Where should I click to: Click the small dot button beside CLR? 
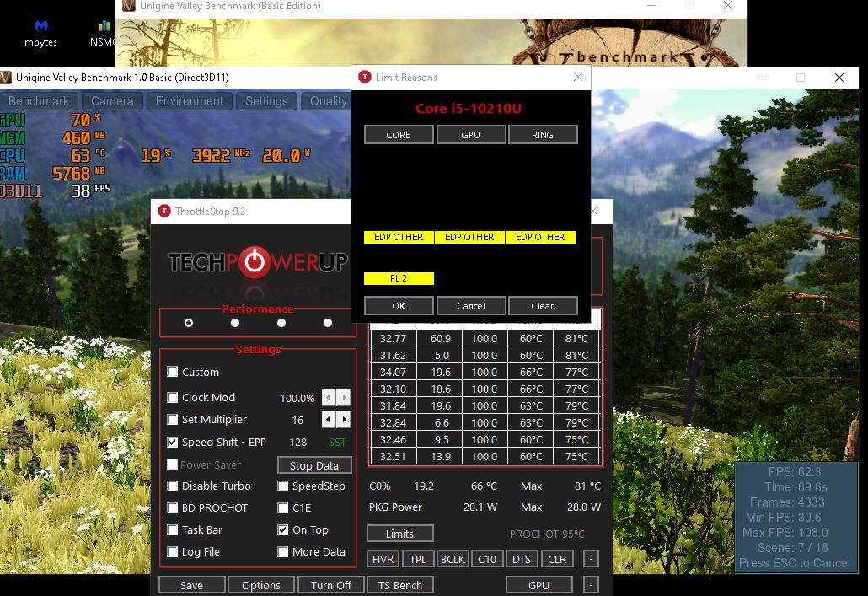point(591,559)
